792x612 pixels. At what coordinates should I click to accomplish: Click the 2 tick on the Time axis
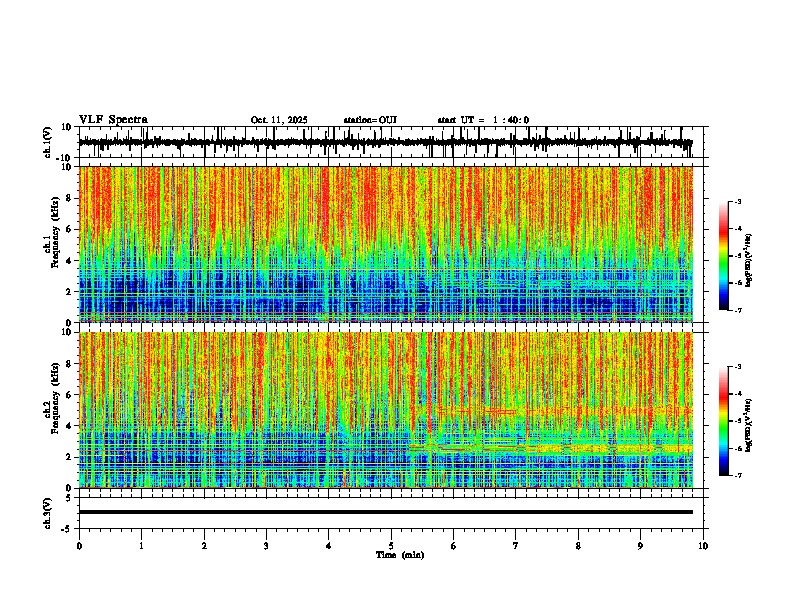click(204, 546)
